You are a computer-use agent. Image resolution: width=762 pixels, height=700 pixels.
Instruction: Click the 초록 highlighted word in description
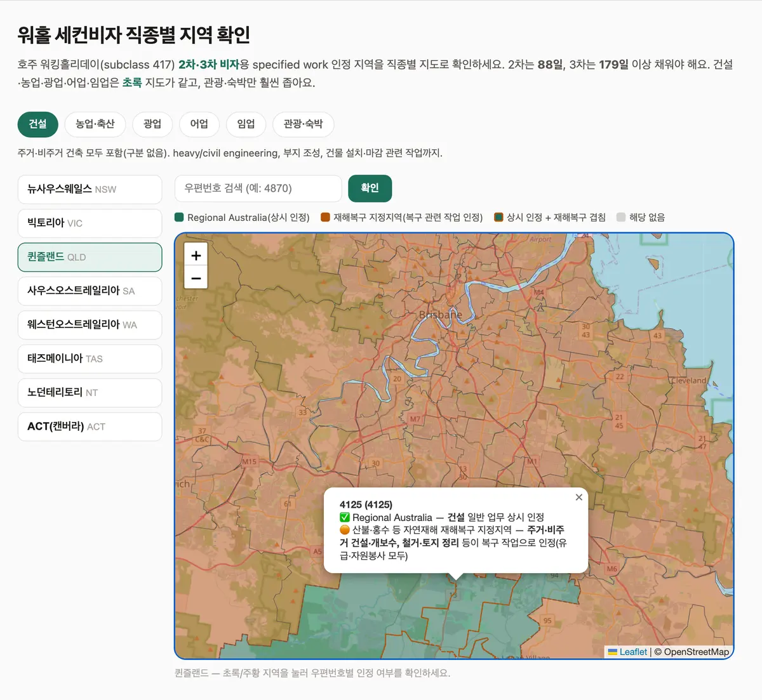(x=132, y=83)
